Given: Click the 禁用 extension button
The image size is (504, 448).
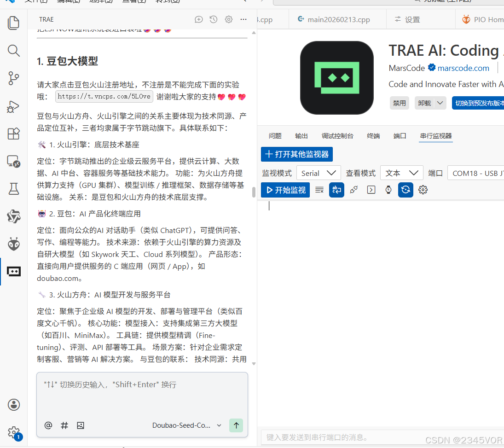Looking at the screenshot, I should click(x=399, y=103).
